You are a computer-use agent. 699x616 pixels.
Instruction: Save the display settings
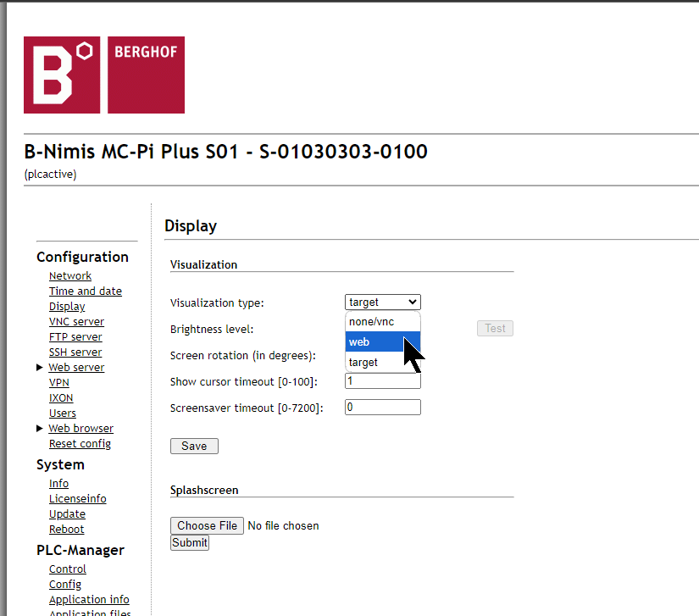[194, 447]
